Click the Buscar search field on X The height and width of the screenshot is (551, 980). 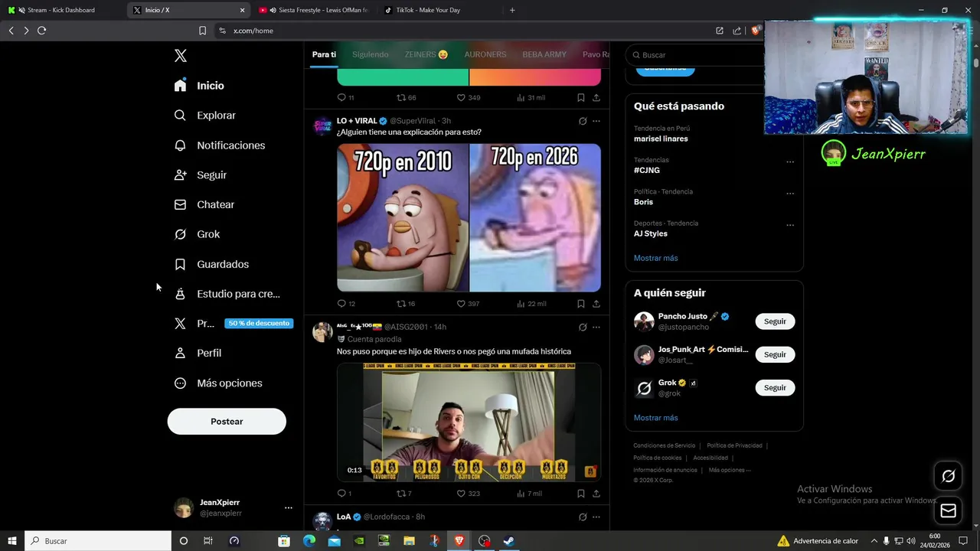pos(695,55)
